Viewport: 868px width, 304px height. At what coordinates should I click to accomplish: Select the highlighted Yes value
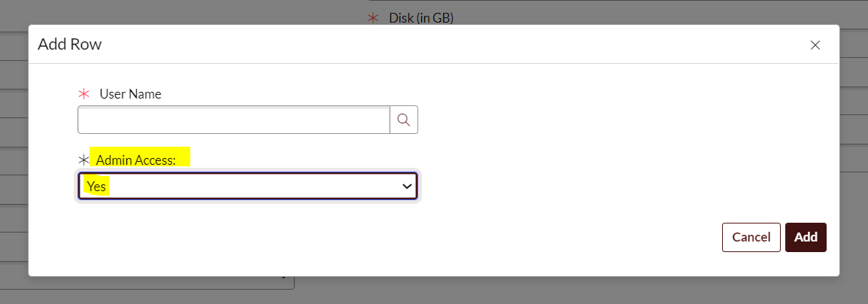tap(96, 187)
